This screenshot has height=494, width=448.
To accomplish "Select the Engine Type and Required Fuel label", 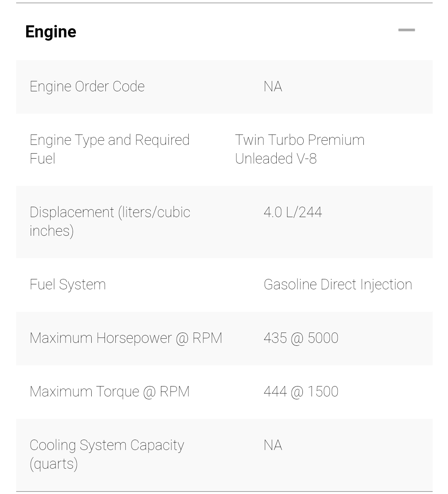I will click(x=110, y=149).
